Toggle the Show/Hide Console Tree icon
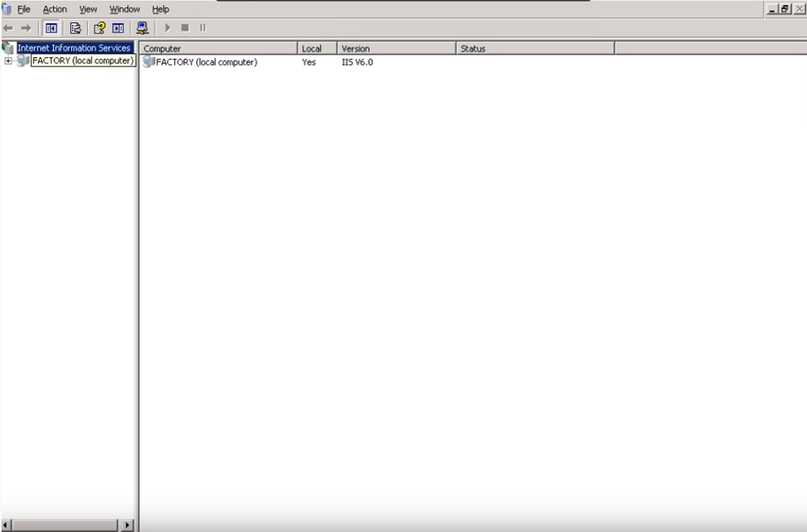Image resolution: width=807 pixels, height=532 pixels. pyautogui.click(x=51, y=29)
